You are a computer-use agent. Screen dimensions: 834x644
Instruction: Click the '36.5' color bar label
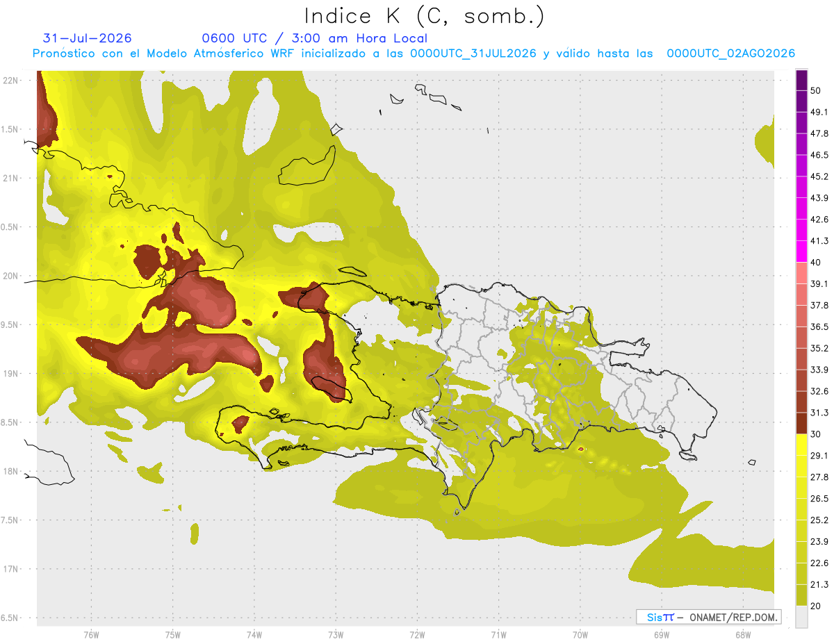tap(819, 327)
